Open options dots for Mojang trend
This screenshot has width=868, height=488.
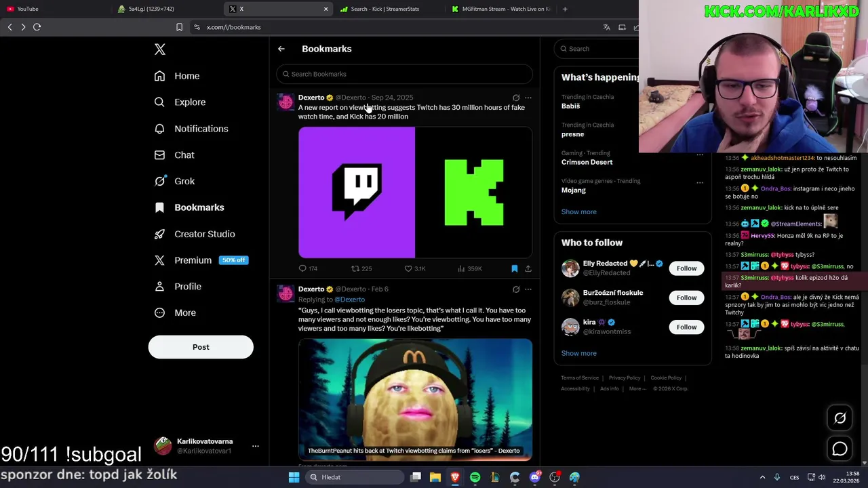coord(700,182)
